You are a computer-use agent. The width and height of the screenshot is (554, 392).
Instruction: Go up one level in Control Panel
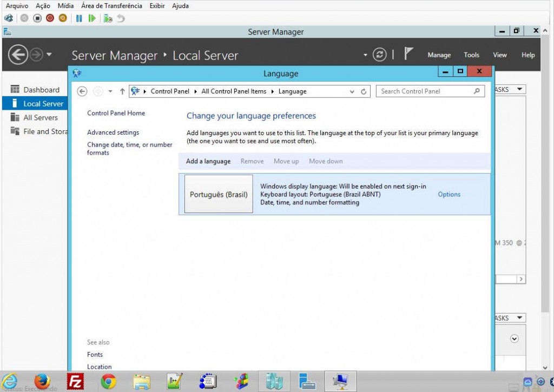pyautogui.click(x=122, y=91)
